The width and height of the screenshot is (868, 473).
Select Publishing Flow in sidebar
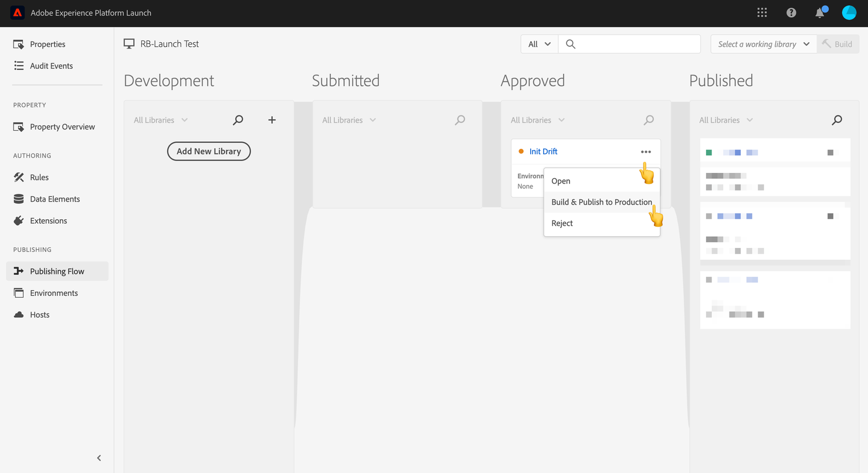click(x=57, y=271)
